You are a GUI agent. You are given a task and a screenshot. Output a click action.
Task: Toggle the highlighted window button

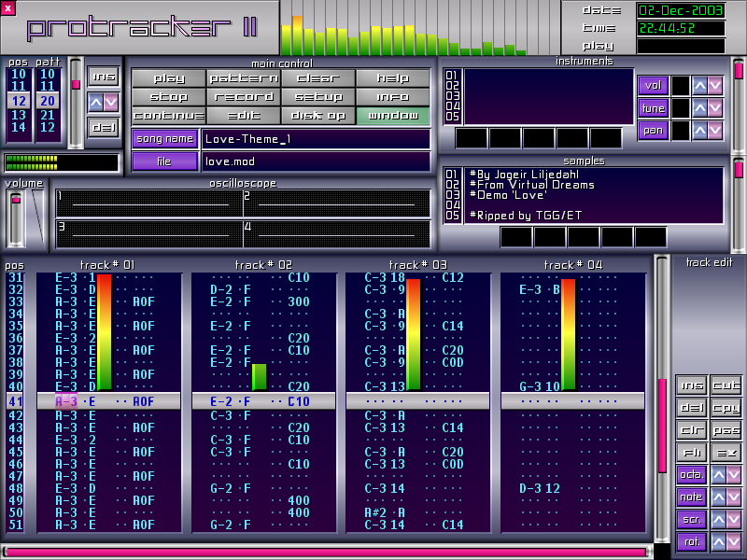pyautogui.click(x=393, y=115)
